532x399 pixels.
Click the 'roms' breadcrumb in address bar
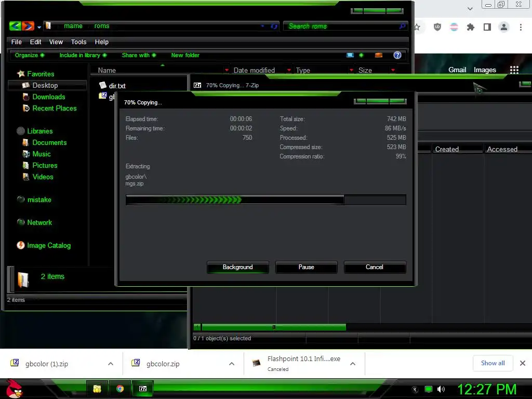102,26
